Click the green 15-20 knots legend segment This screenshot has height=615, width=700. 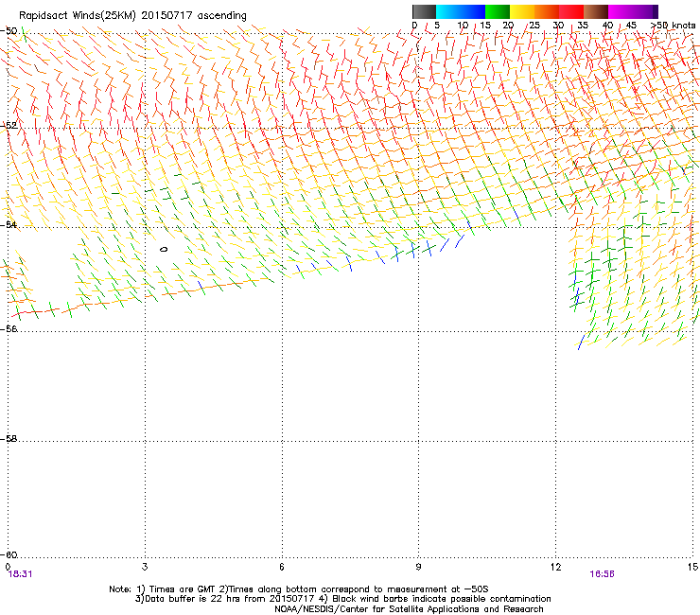498,11
